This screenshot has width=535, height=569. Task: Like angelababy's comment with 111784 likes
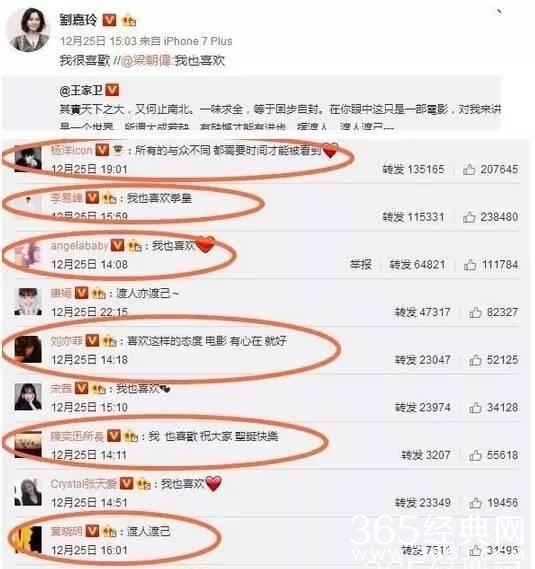470,265
